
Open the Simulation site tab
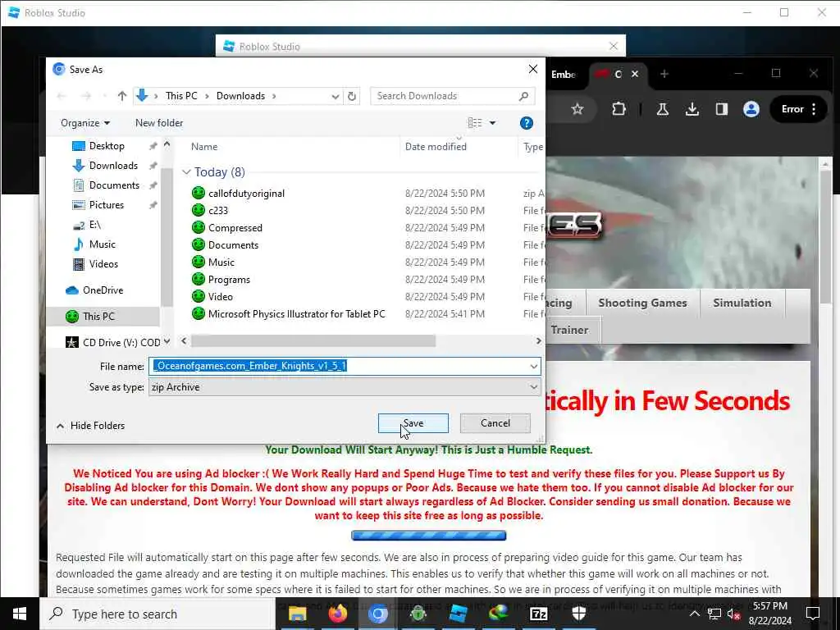coord(742,304)
